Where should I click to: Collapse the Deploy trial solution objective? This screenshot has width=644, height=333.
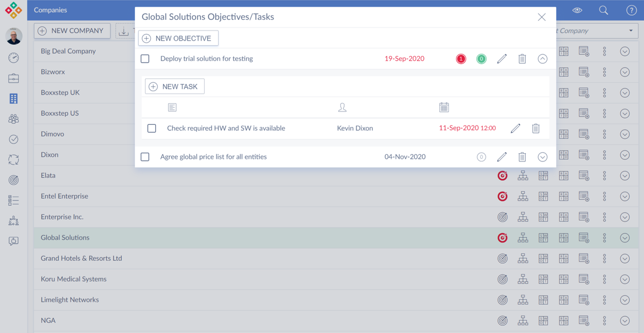[x=543, y=59]
